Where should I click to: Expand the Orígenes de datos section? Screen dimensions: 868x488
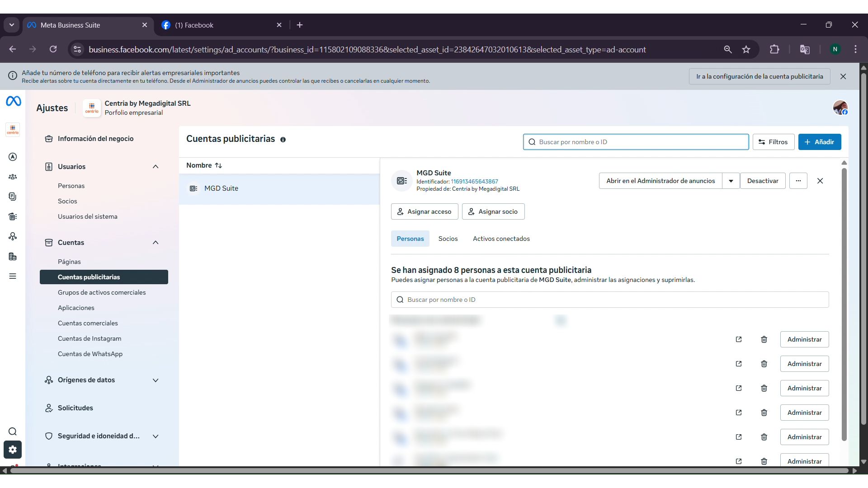coord(156,380)
